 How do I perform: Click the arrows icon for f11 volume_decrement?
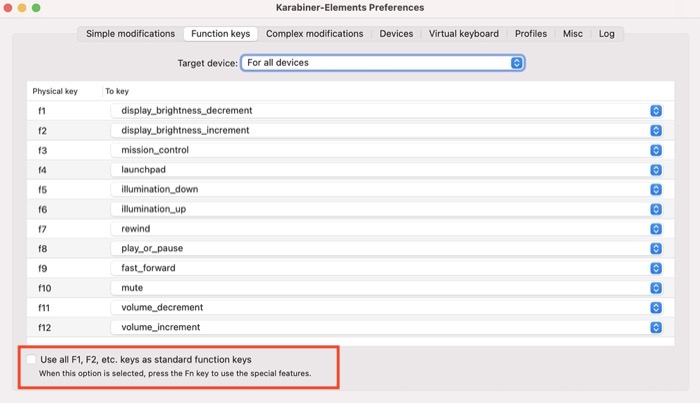656,307
